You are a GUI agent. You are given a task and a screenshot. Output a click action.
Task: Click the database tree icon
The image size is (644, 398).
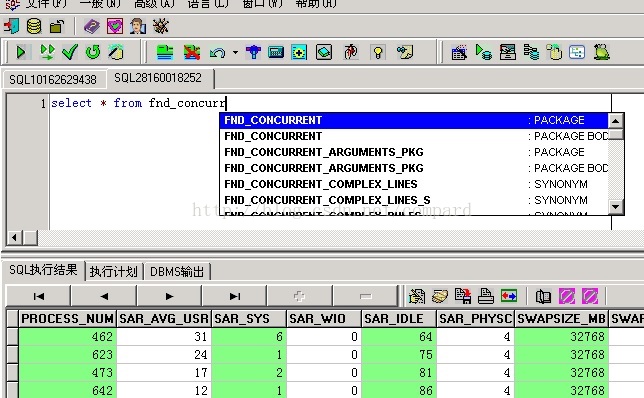[531, 53]
